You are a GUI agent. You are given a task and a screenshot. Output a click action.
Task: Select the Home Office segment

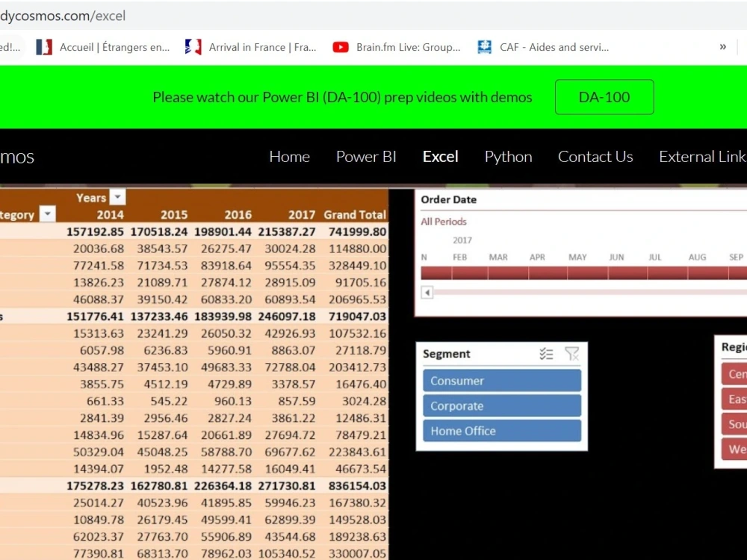[x=502, y=431]
